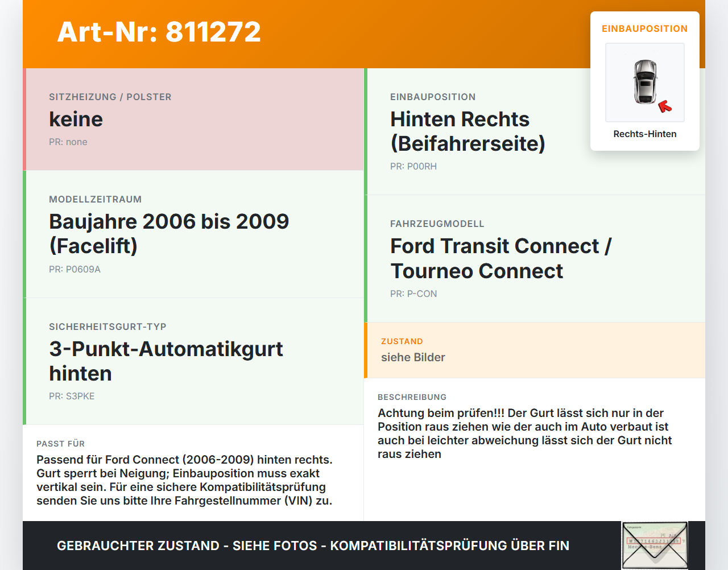Click the 'Rechts-Hinten' caption
This screenshot has height=570, width=728.
[645, 134]
